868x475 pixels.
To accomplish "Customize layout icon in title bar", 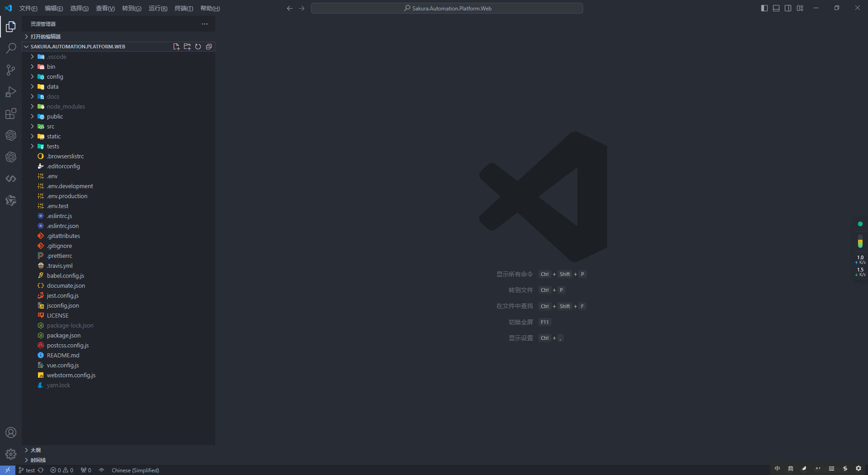I will coord(800,8).
